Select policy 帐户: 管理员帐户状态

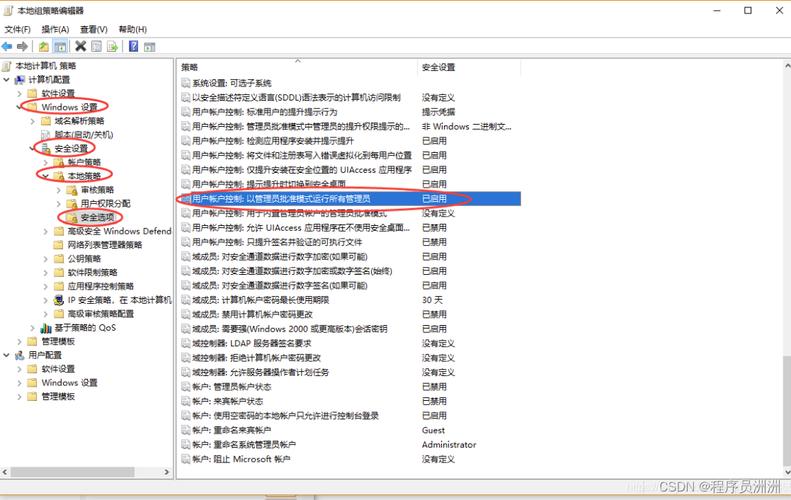232,387
